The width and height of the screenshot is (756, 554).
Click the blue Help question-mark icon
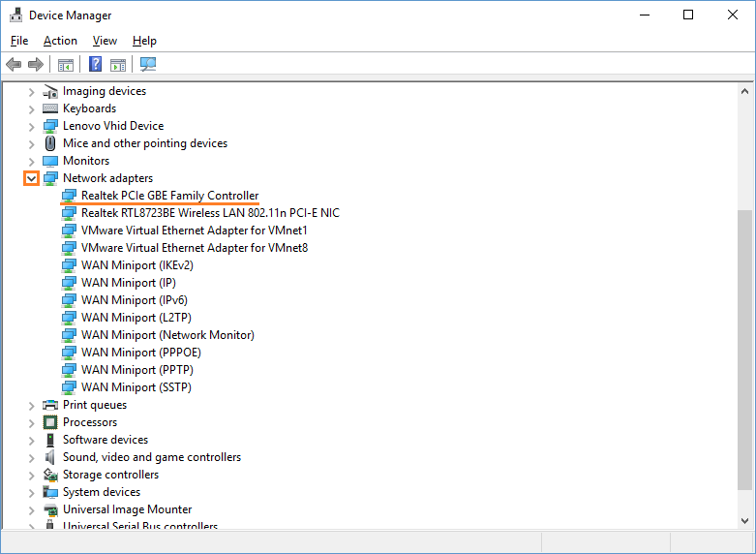96,64
